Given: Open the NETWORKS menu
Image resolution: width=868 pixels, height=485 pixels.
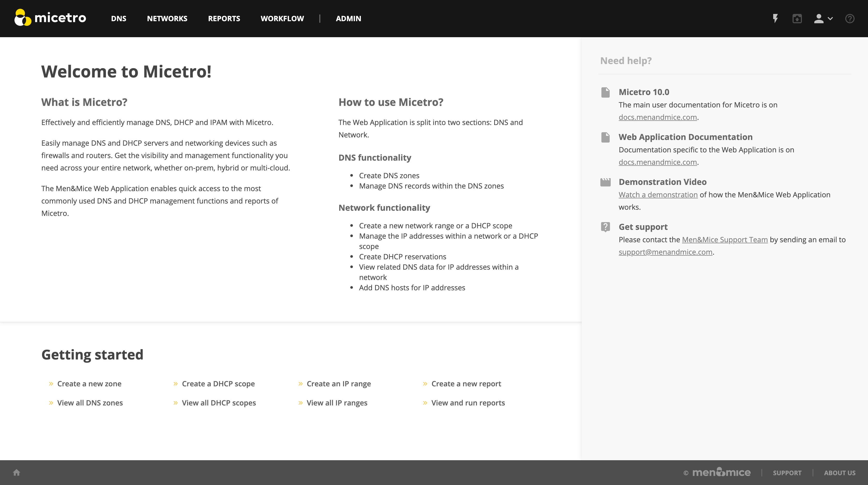Looking at the screenshot, I should point(167,19).
